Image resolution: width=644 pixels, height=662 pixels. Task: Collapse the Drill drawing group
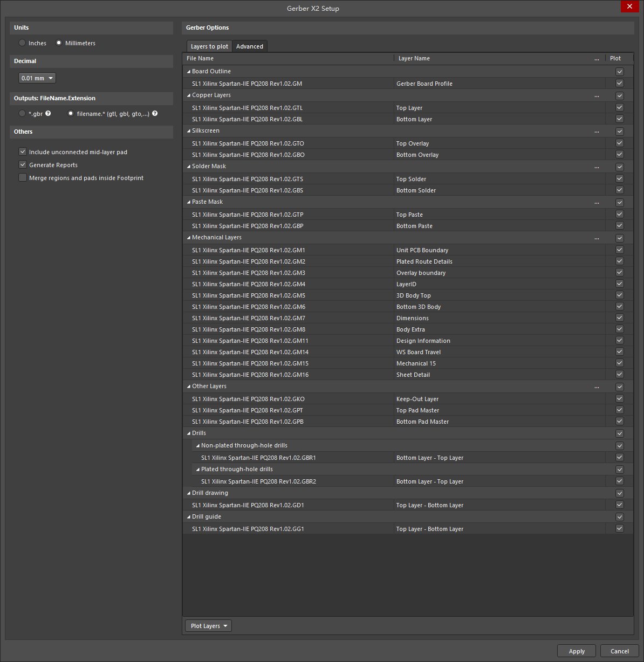click(189, 493)
